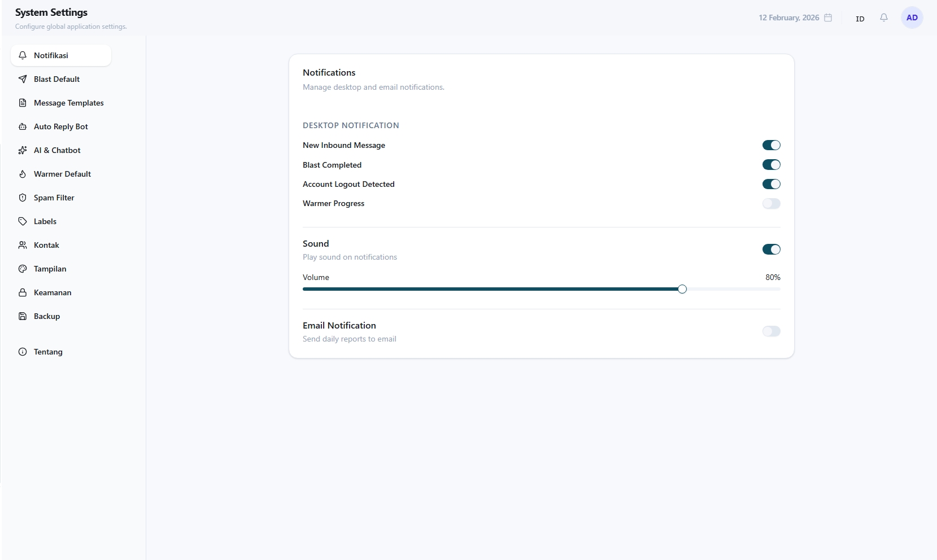Click the Blast Default paper plane icon
Screen dimensions: 937x560
23,79
